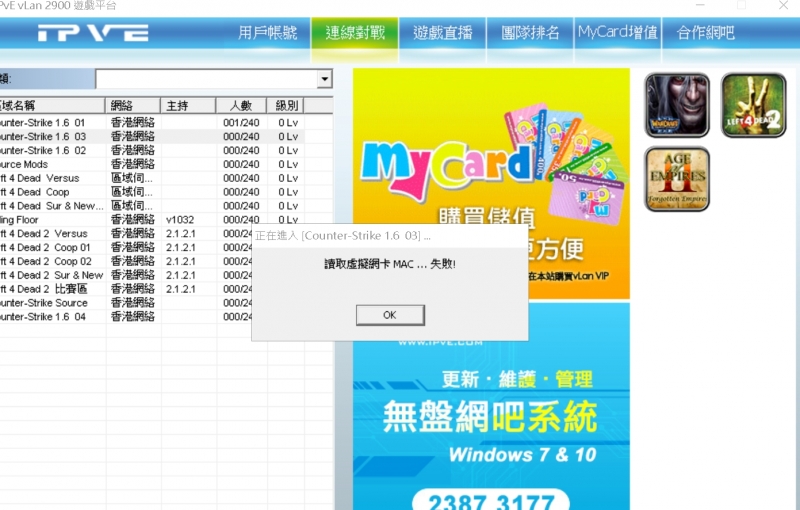Sort list by 網絡 column header
Image resolution: width=800 pixels, height=510 pixels.
click(133, 106)
